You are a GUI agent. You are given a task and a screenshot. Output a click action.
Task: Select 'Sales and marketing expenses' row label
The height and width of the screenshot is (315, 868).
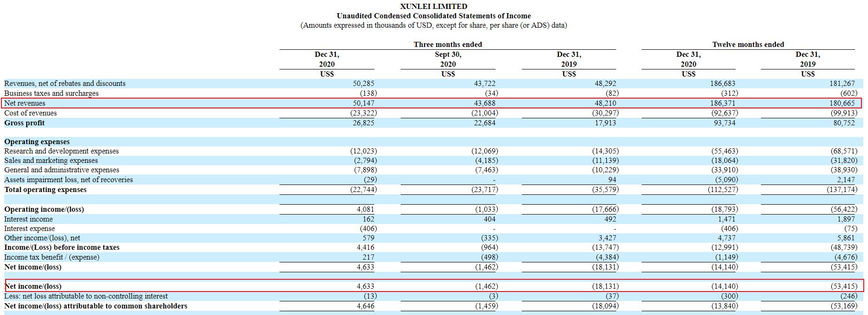tap(51, 161)
